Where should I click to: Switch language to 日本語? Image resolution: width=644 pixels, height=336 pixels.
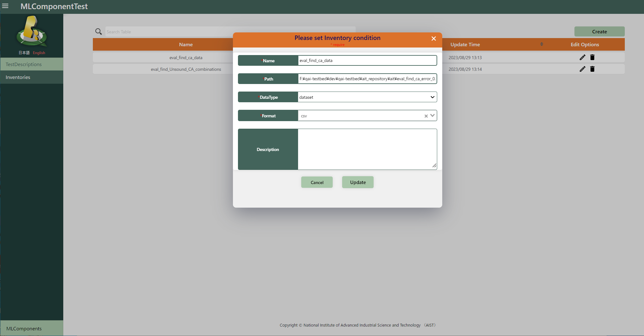point(24,53)
